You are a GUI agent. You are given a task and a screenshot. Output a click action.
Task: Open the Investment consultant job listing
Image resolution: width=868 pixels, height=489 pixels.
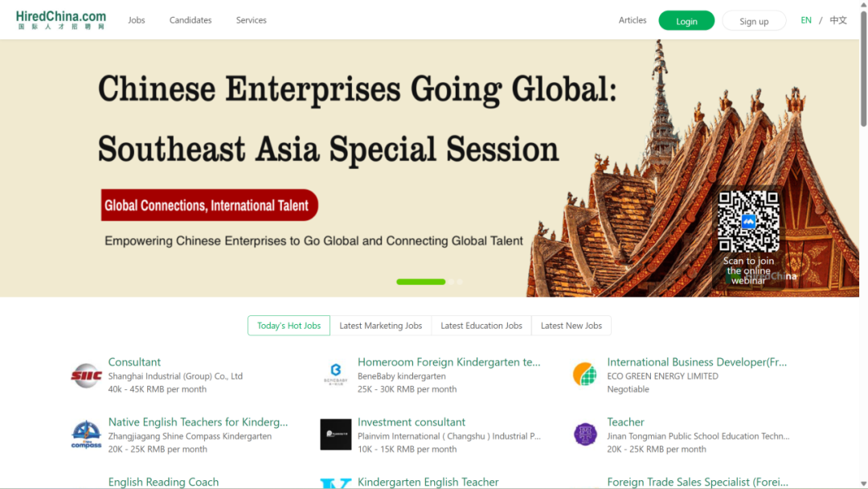coord(411,422)
